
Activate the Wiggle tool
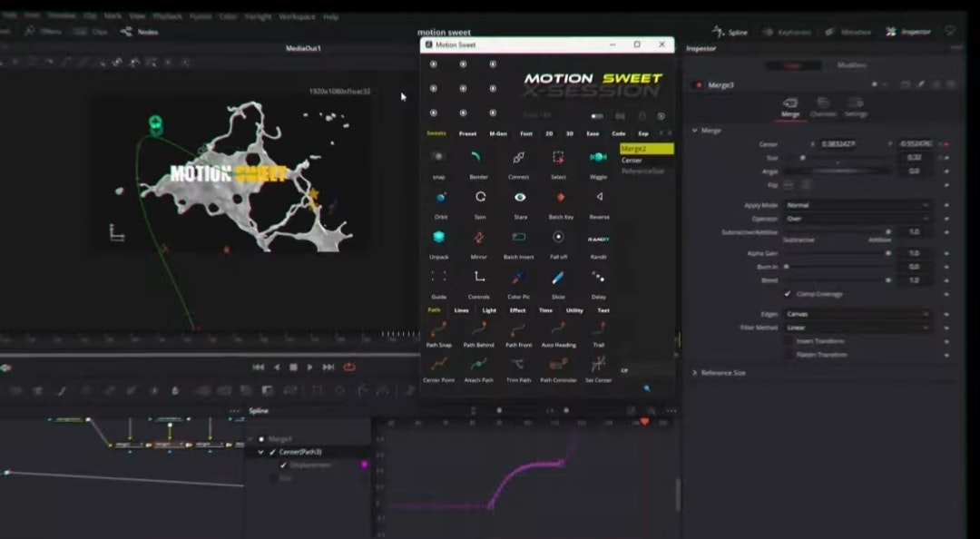coord(598,157)
